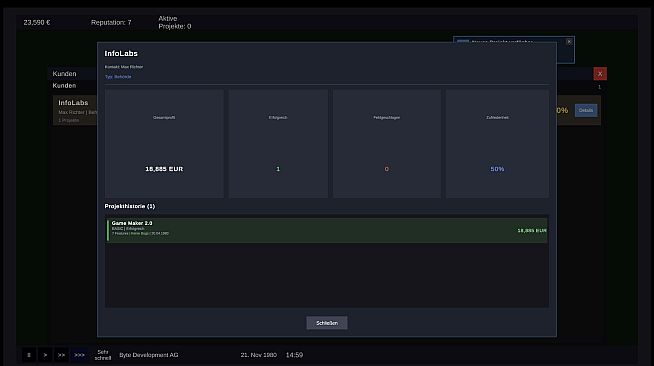Click the 14:59 clock display

click(294, 355)
